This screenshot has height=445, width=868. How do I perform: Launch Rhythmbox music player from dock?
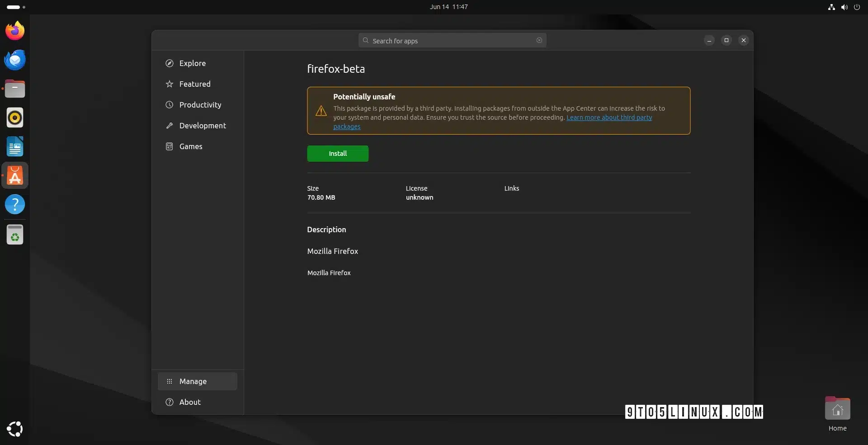[x=15, y=117]
